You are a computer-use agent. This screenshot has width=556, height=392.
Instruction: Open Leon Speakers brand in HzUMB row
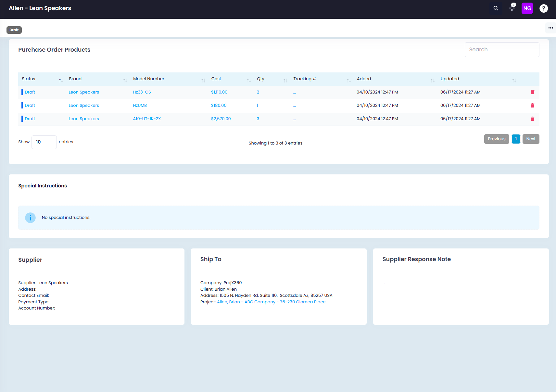pyautogui.click(x=84, y=106)
